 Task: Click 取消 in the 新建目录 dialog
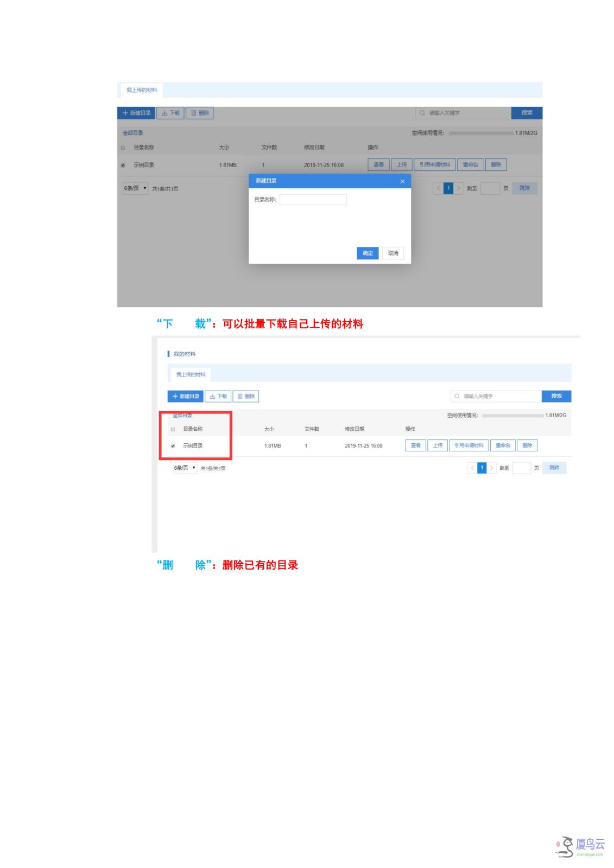(x=393, y=253)
